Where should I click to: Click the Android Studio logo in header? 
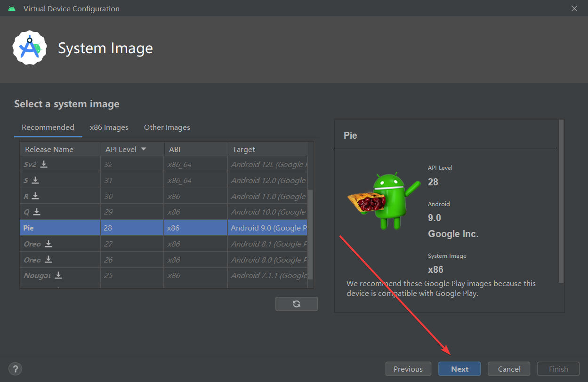point(30,48)
